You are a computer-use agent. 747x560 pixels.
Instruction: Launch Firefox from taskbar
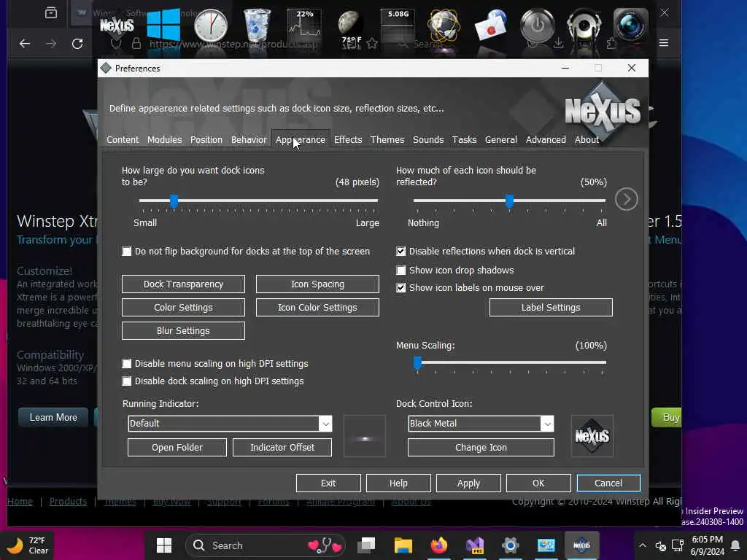coord(438,545)
